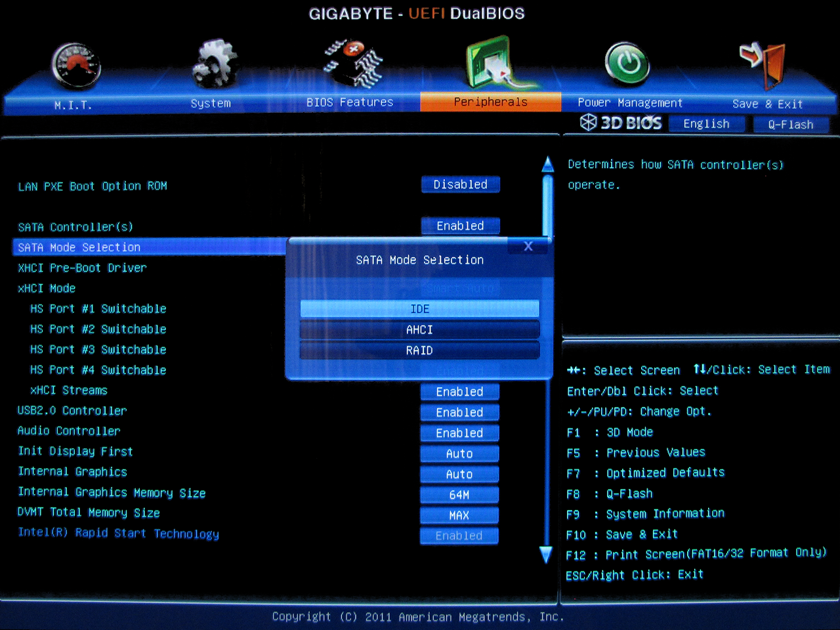Click the vertical scrollbar thumb
840x630 pixels.
548,205
